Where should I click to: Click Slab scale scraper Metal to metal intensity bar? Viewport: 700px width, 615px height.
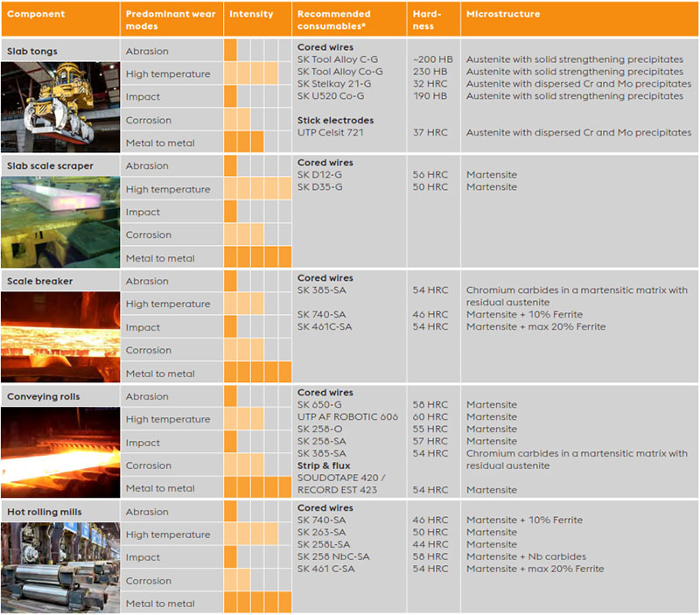coord(257,257)
